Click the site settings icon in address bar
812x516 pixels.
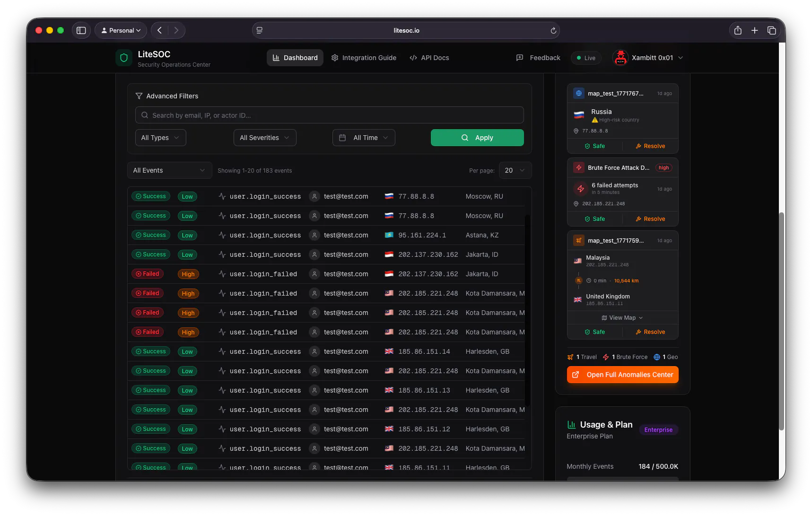260,30
